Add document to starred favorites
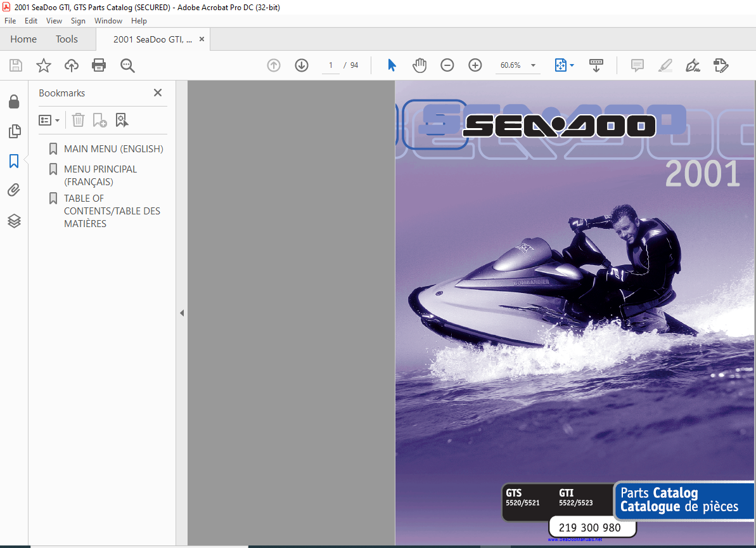Viewport: 756px width, 548px height. [43, 65]
